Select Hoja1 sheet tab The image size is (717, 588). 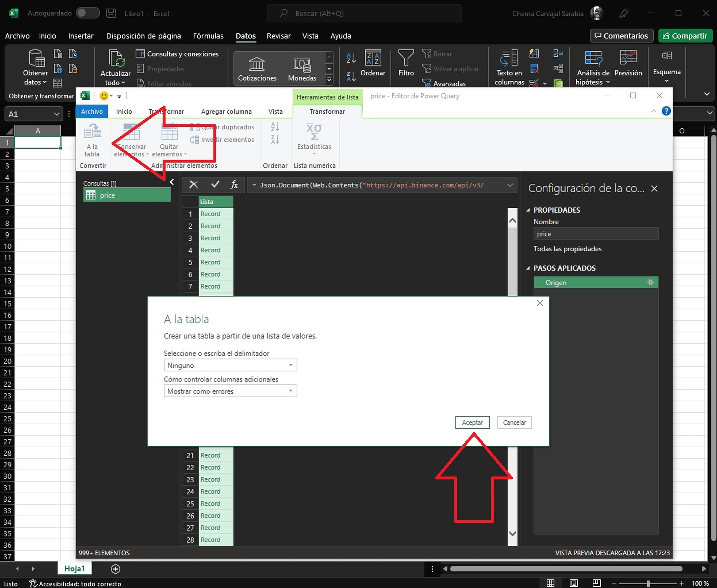tap(75, 569)
